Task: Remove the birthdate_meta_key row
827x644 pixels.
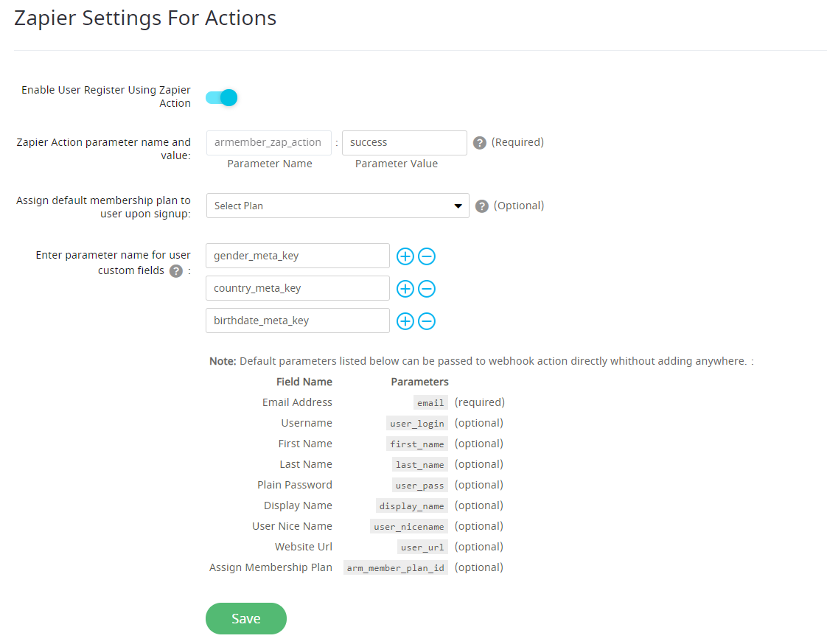Action: [427, 321]
